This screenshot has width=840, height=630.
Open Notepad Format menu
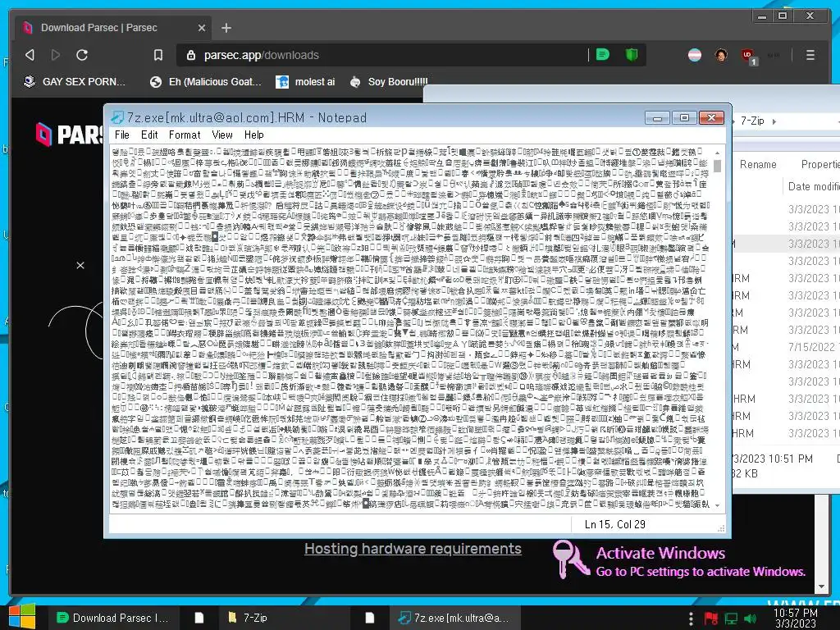pyautogui.click(x=185, y=135)
